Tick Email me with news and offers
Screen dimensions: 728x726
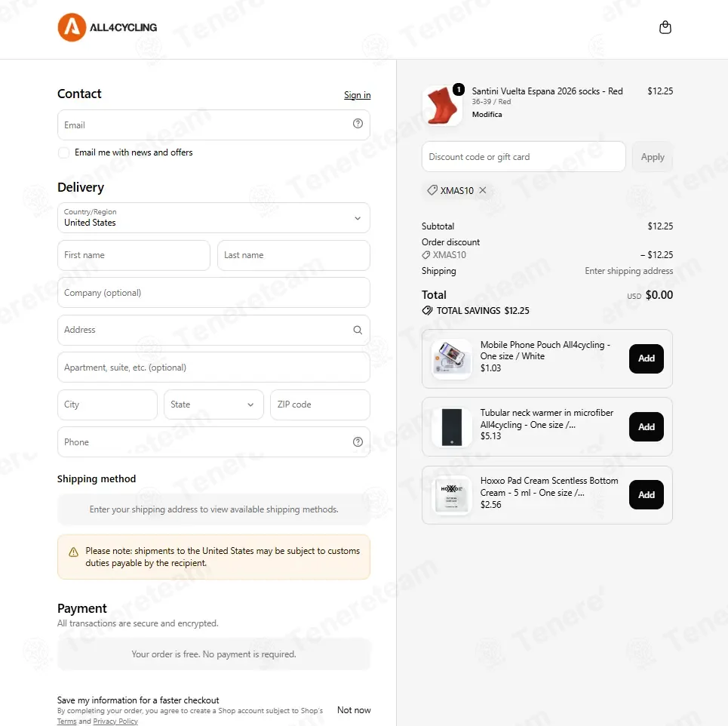click(63, 152)
